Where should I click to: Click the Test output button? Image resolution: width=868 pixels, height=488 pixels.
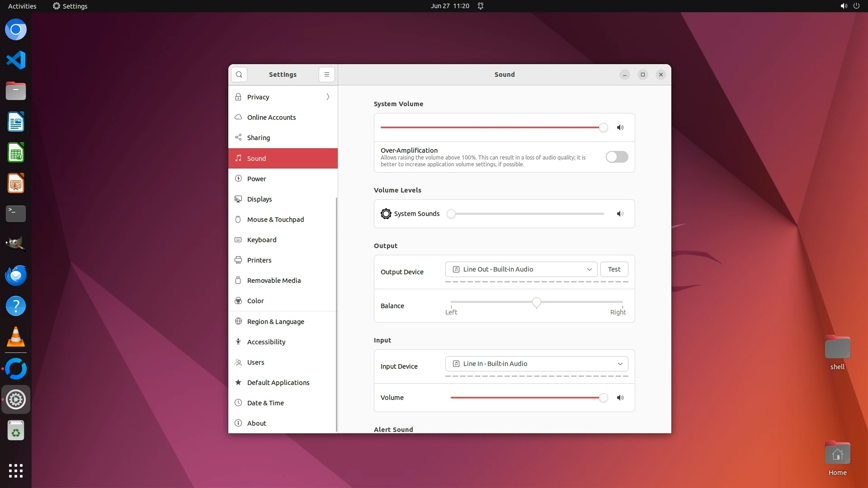(x=614, y=269)
